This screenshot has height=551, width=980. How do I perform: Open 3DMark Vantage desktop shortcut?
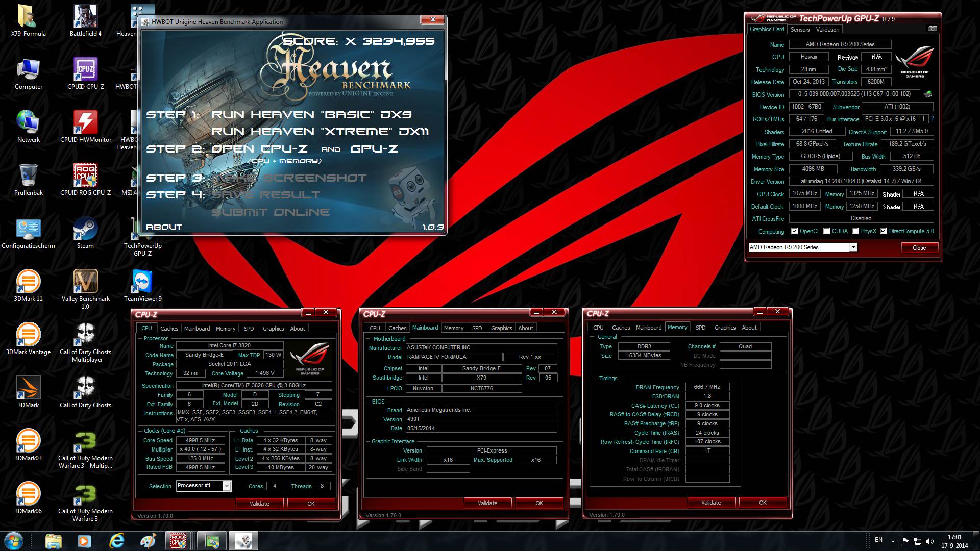coord(28,339)
